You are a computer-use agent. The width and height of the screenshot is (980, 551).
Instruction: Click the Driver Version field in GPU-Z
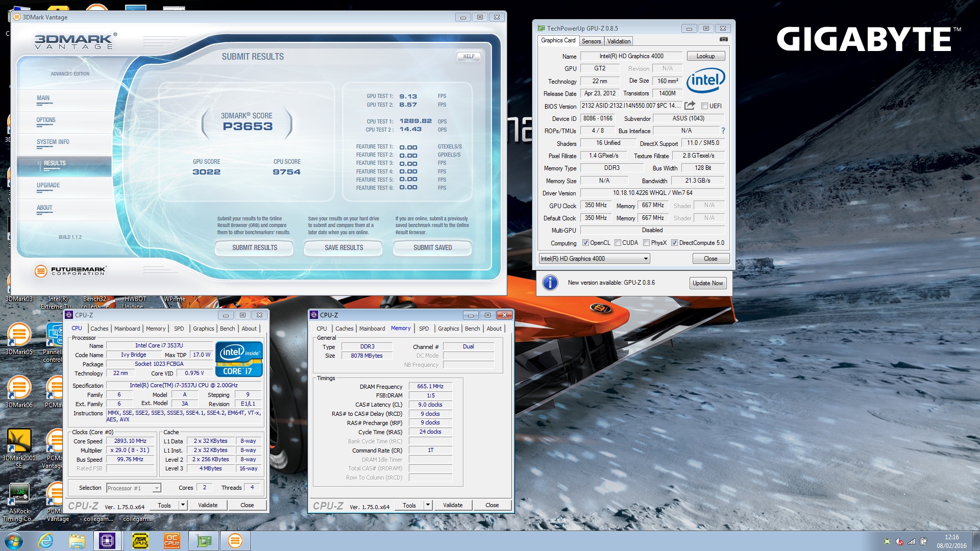pos(652,193)
